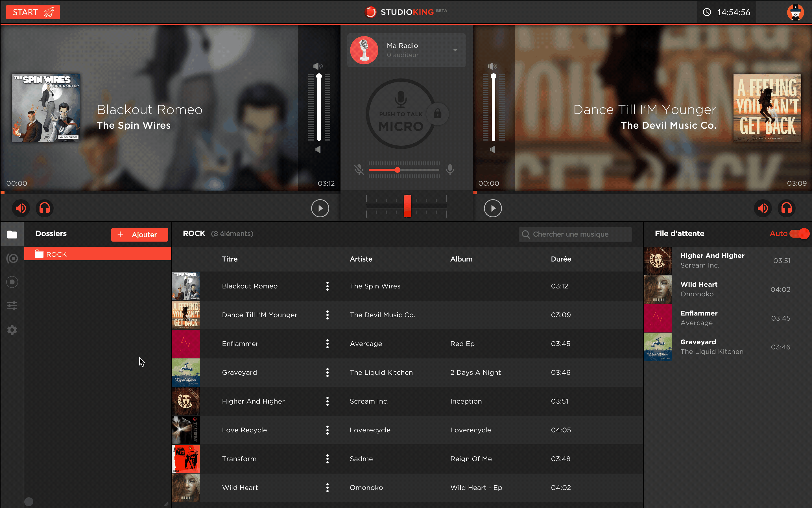Open options menu for Enflammer track
Screen dimensions: 812x508
click(328, 343)
